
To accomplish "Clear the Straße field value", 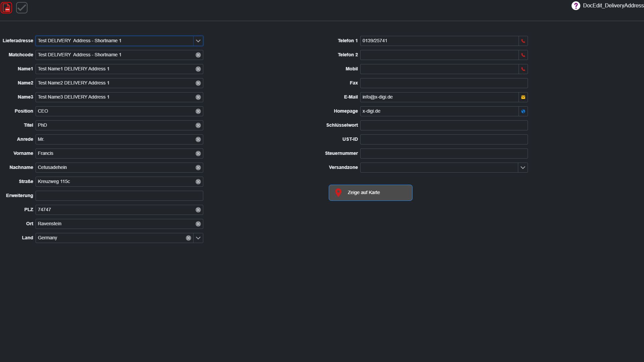I will (x=198, y=182).
